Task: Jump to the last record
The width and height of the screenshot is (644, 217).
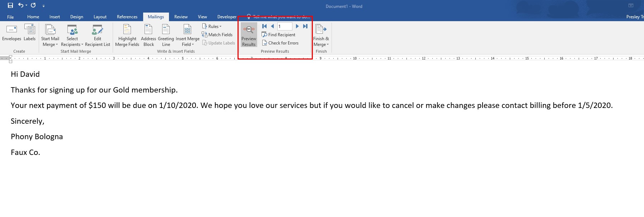Action: coord(305,26)
